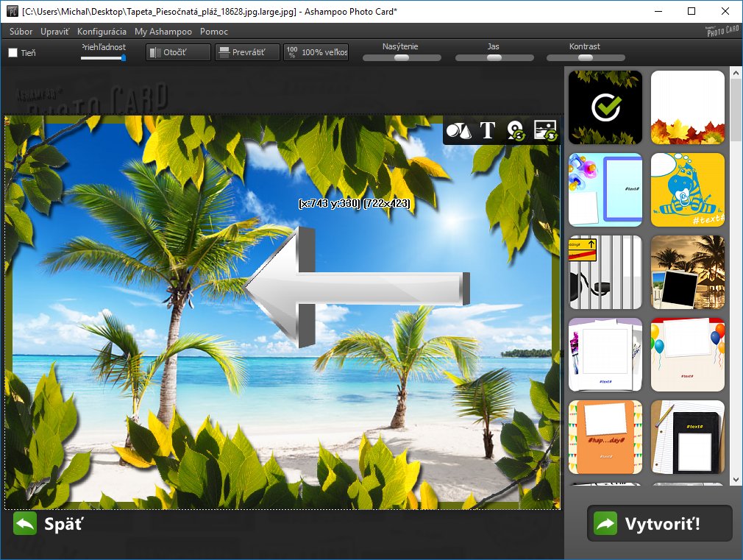Select the sunset palm polaroid template

click(688, 272)
